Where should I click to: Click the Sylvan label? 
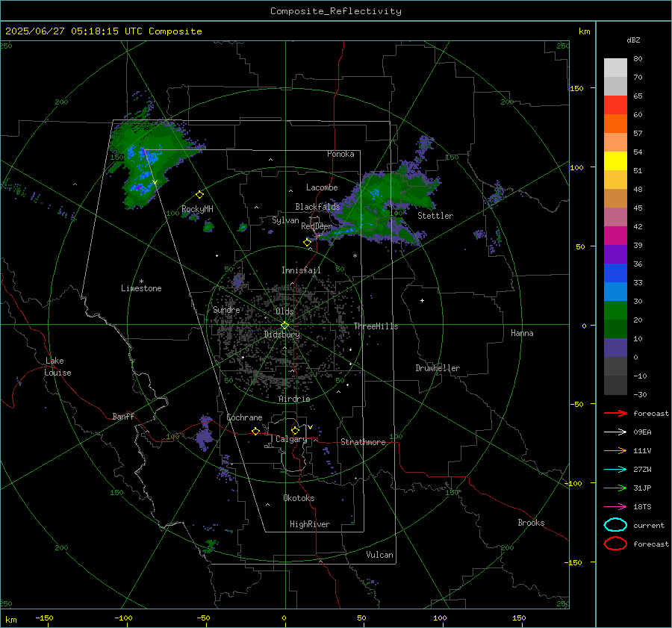point(285,220)
